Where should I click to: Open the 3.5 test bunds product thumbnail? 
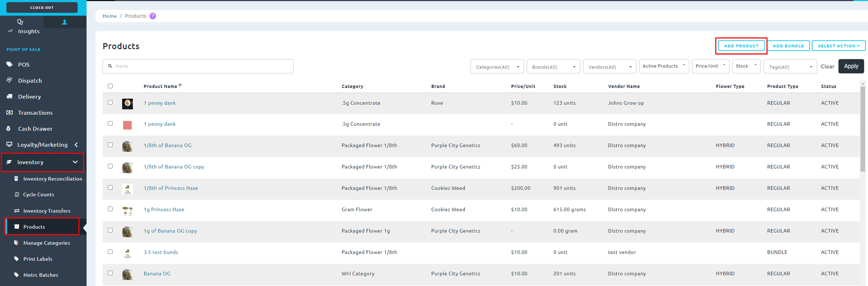click(x=127, y=253)
